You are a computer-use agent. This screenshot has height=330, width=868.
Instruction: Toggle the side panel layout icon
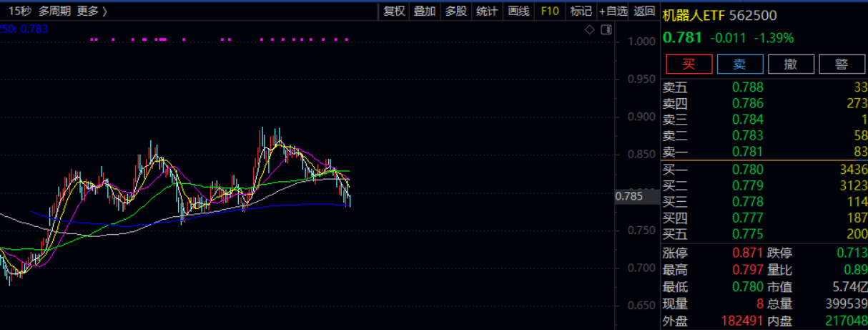point(606,29)
